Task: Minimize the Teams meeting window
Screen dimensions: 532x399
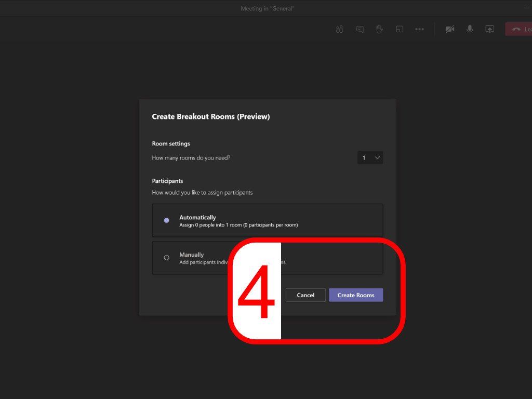Action: click(x=526, y=8)
